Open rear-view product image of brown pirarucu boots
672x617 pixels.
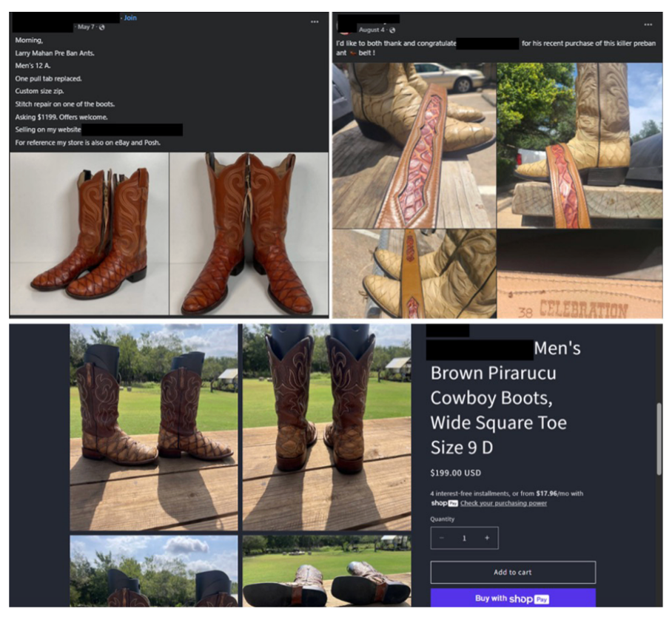[x=326, y=427]
